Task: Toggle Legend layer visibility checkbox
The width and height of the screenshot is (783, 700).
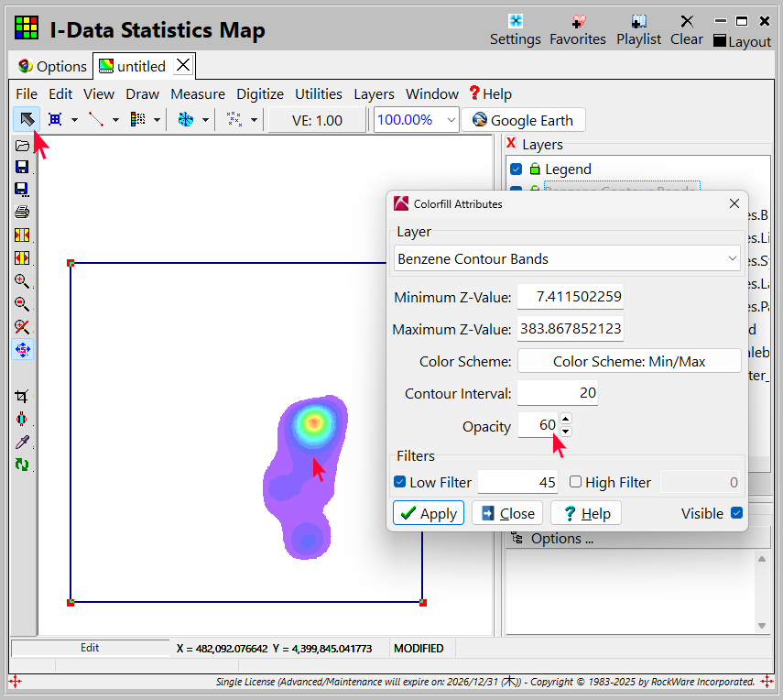Action: tap(517, 170)
